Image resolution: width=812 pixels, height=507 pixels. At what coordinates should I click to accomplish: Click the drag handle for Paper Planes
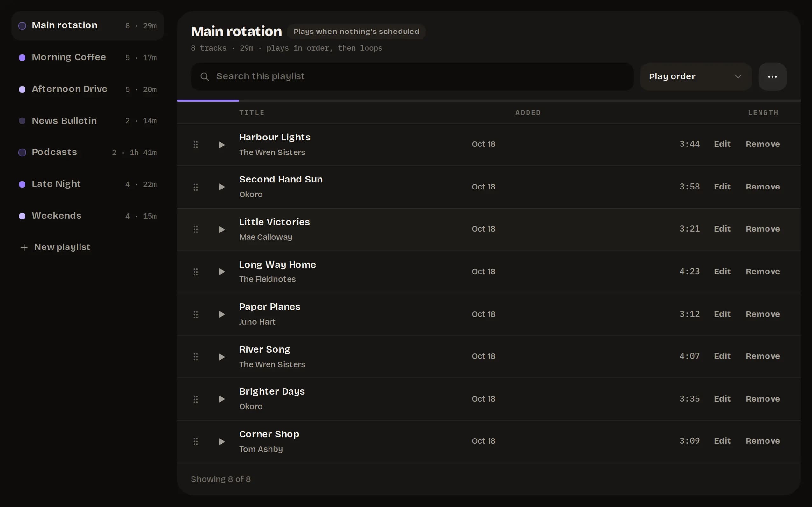point(196,315)
